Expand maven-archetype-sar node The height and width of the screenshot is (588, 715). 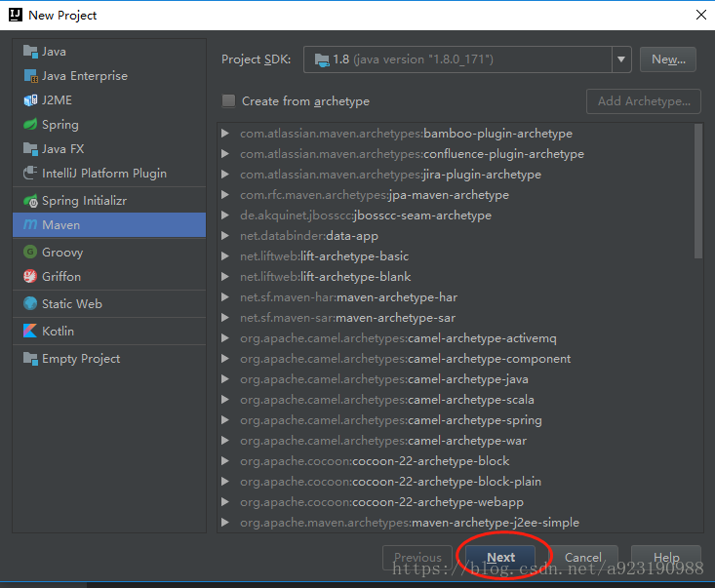pyautogui.click(x=224, y=318)
